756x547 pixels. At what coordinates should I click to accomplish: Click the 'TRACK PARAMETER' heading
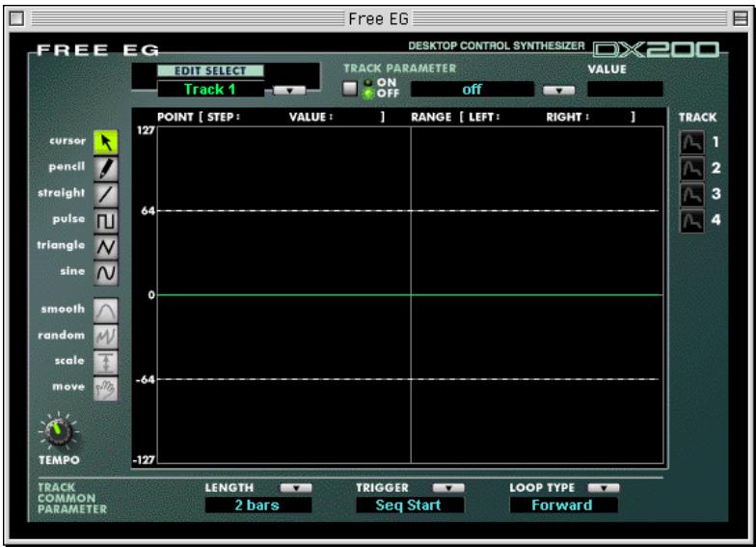[x=399, y=68]
